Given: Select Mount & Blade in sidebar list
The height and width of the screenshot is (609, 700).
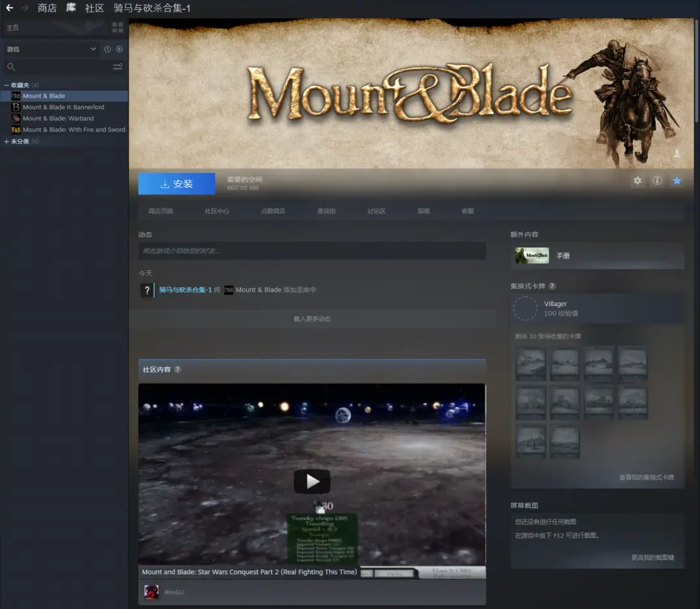Looking at the screenshot, I should [x=64, y=96].
